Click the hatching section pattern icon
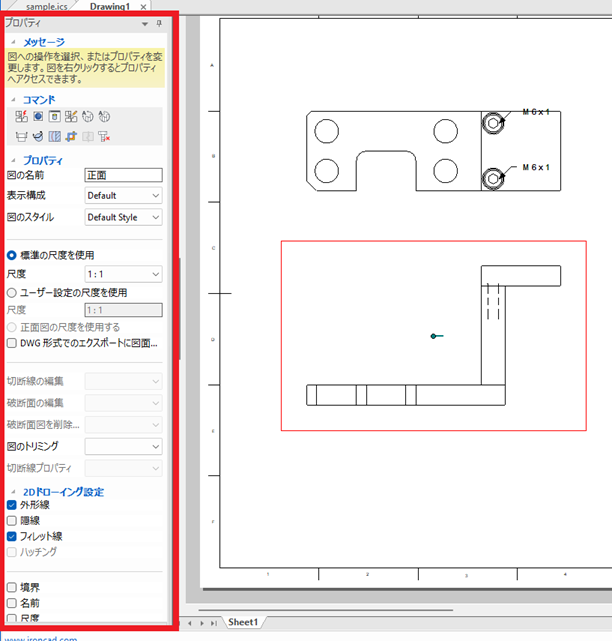This screenshot has height=641, width=612. point(54,136)
